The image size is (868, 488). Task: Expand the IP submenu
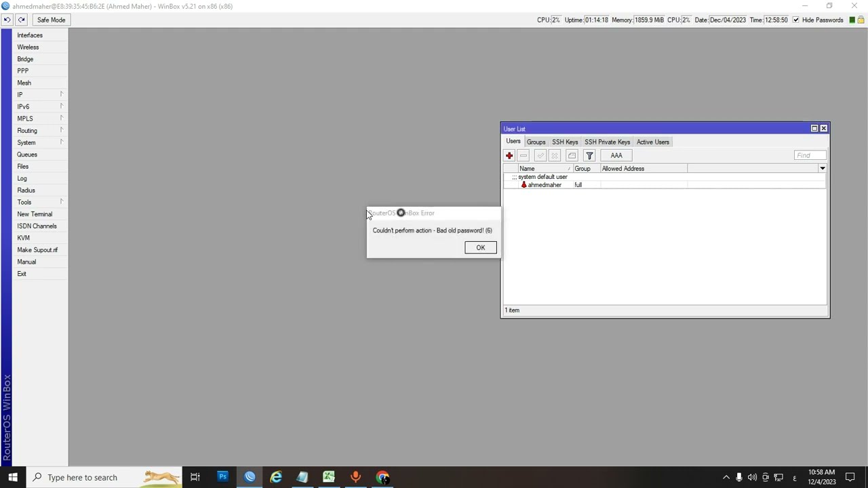[40, 95]
